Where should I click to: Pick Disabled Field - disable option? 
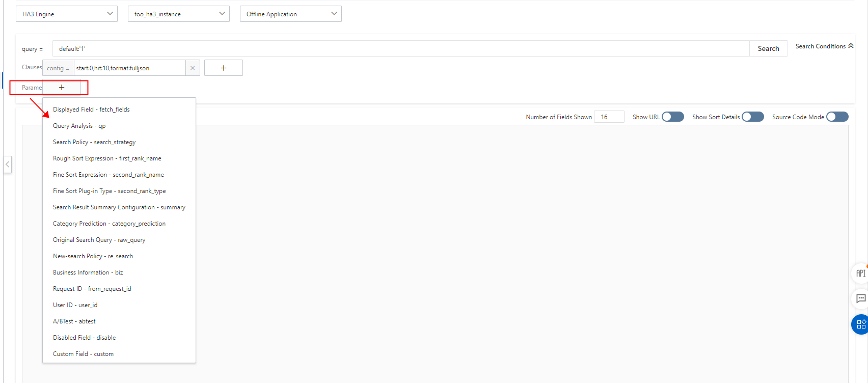tap(119, 338)
